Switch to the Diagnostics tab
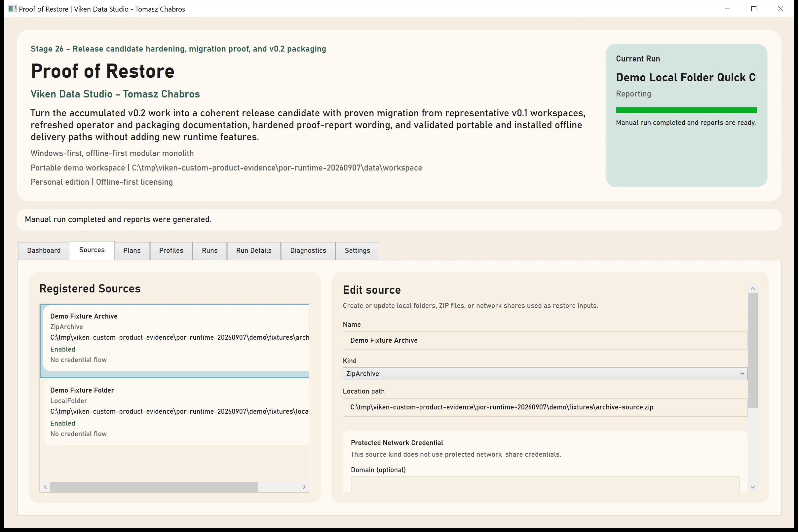Viewport: 798px width, 532px height. pyautogui.click(x=308, y=251)
